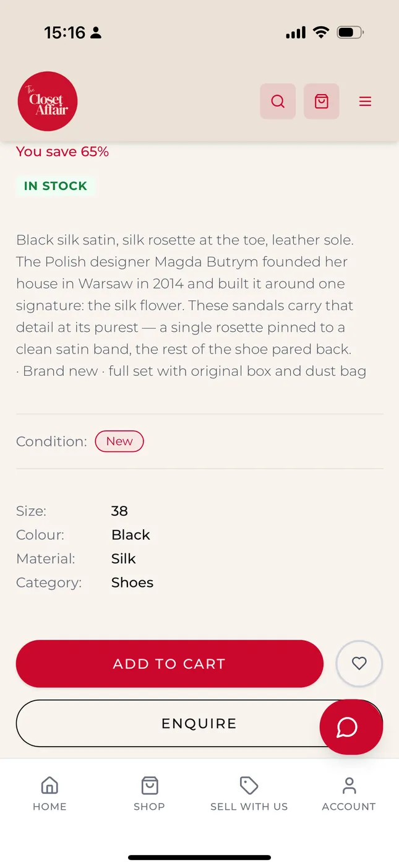Go to Home tab

[x=49, y=794]
